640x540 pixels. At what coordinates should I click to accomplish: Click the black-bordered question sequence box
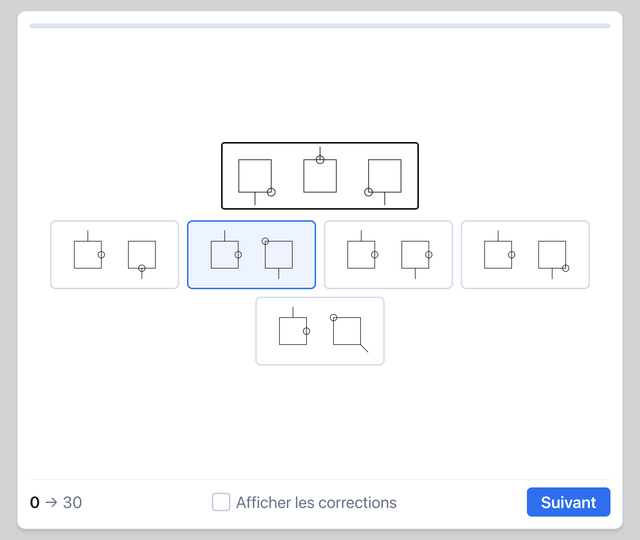pyautogui.click(x=320, y=176)
